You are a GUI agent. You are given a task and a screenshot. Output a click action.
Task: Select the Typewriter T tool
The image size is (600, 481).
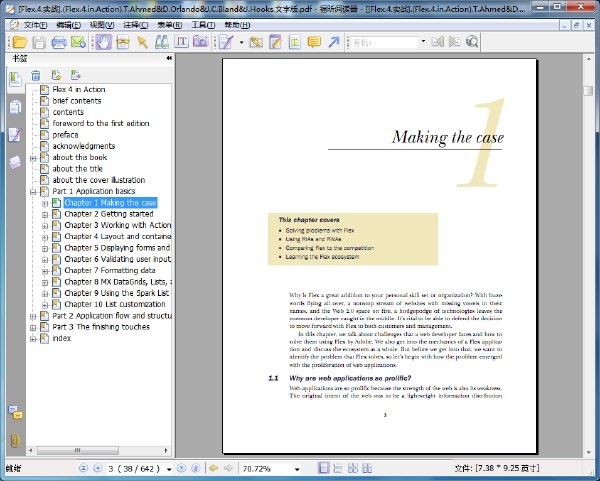pyautogui.click(x=295, y=42)
